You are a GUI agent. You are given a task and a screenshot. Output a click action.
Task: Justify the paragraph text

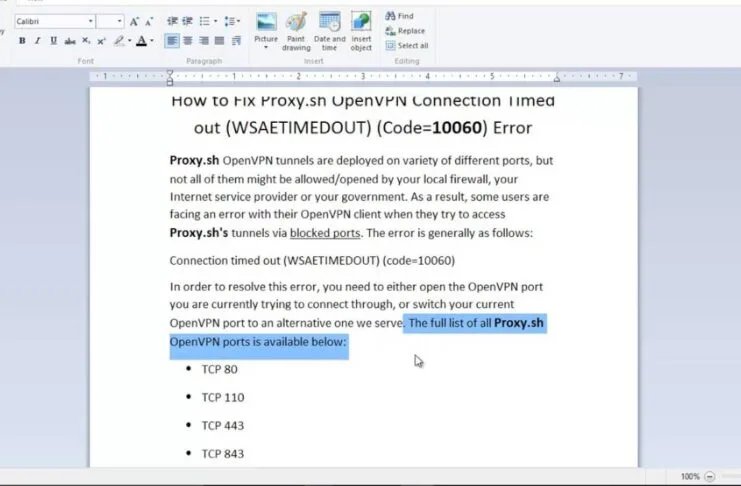click(219, 41)
